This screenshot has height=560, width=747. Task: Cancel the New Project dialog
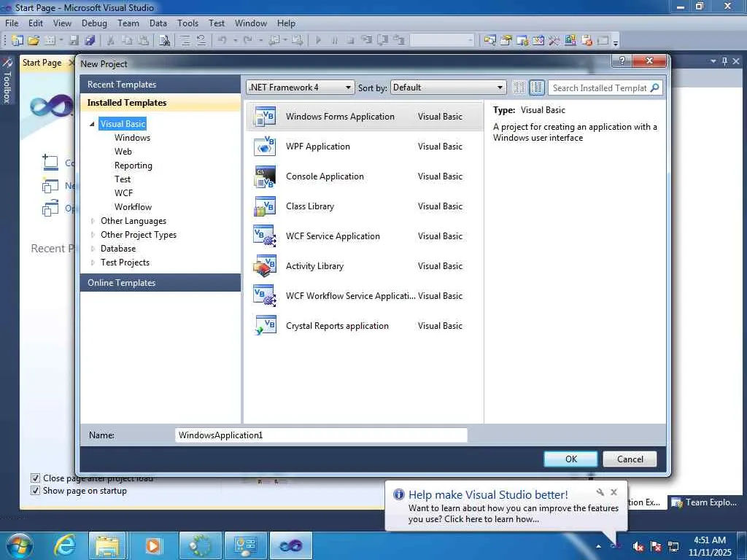630,459
